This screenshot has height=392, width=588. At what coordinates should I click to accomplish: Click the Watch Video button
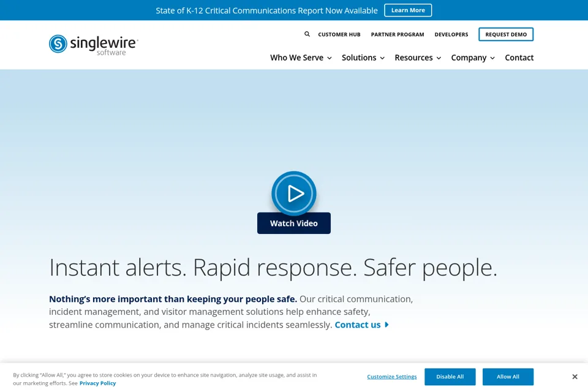click(294, 223)
